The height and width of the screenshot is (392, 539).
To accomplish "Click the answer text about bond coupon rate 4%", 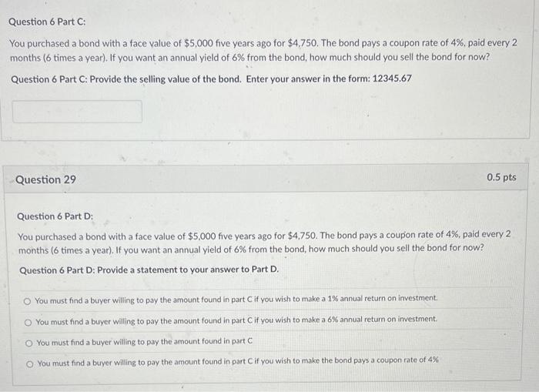I will tap(238, 361).
